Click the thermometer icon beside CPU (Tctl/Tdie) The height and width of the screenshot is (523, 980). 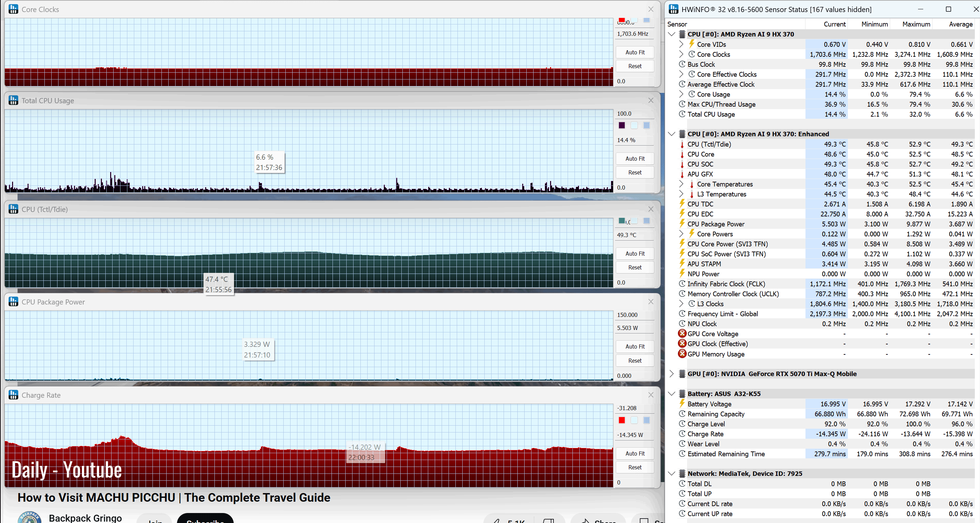click(x=682, y=144)
